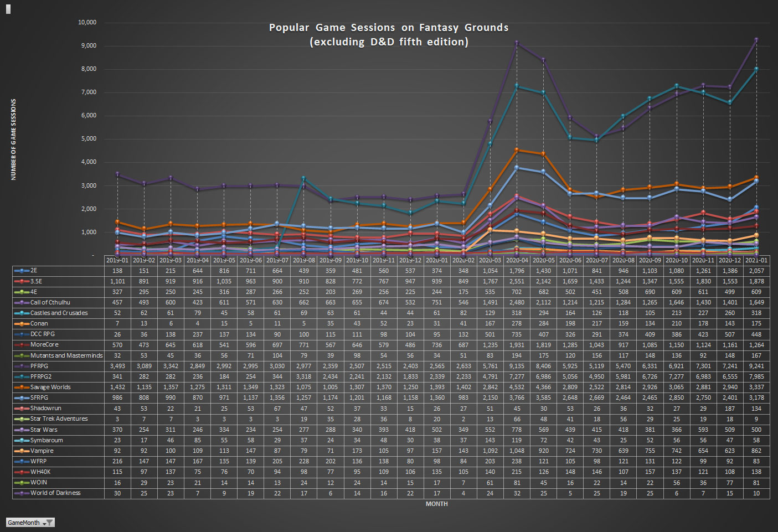
Task: Click the PFRPG value '3,493' for 2019-01
Action: (x=117, y=366)
